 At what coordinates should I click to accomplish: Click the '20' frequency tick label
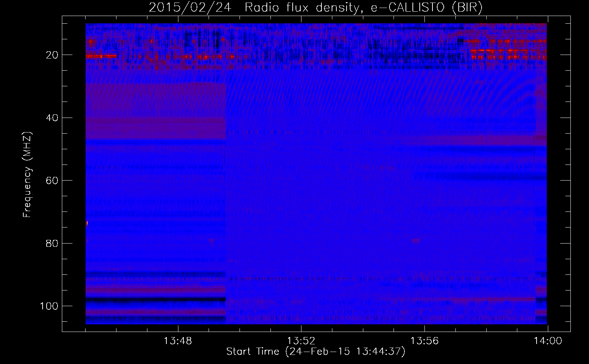[52, 55]
